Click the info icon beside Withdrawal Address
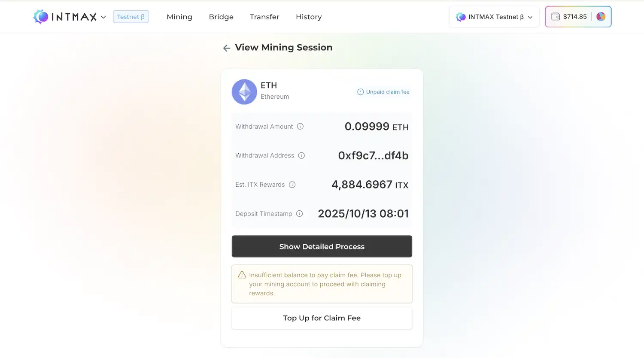 pos(302,155)
